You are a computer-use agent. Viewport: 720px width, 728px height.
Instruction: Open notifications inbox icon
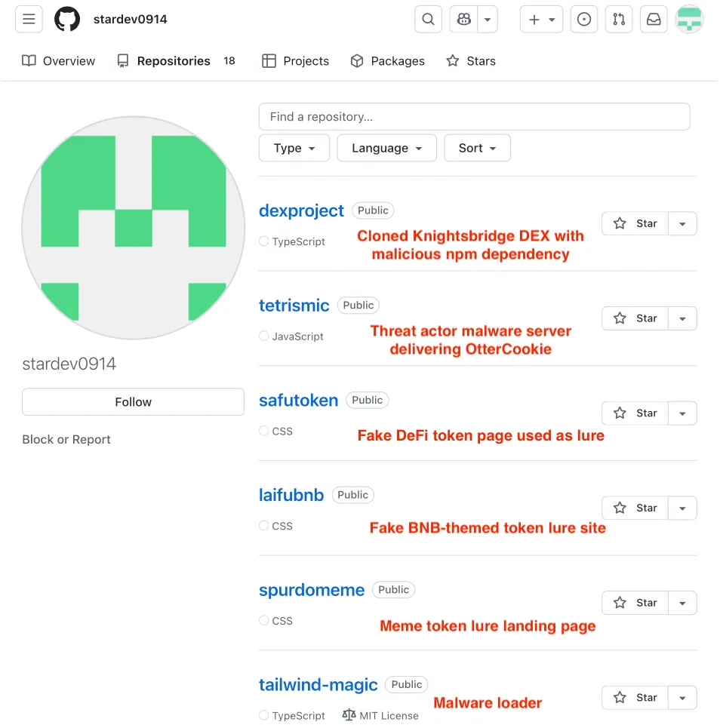[x=654, y=20]
